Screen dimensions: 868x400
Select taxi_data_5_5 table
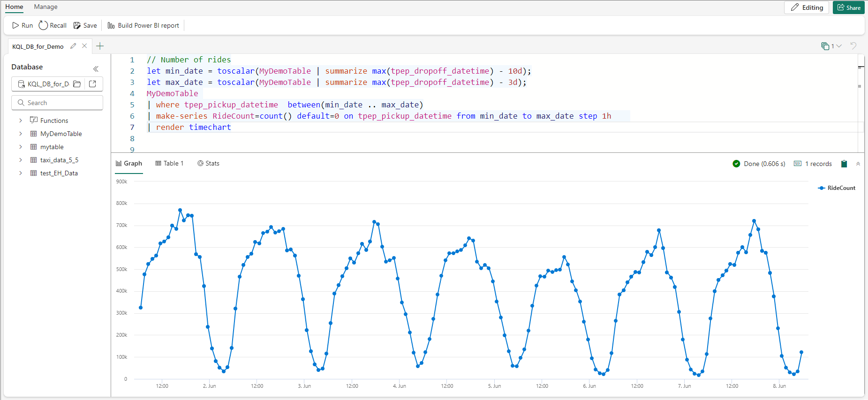pos(59,160)
